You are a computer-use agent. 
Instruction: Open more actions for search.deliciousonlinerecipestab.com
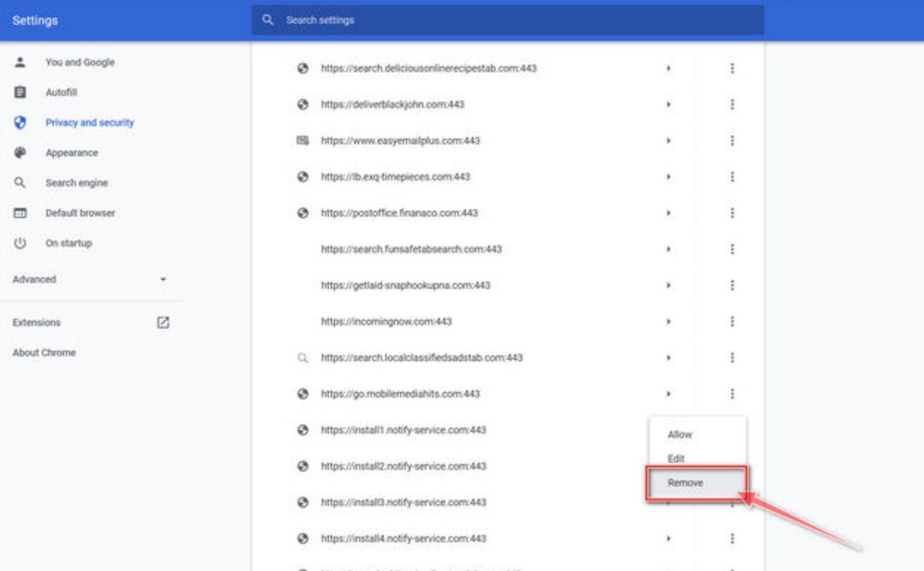(x=732, y=68)
